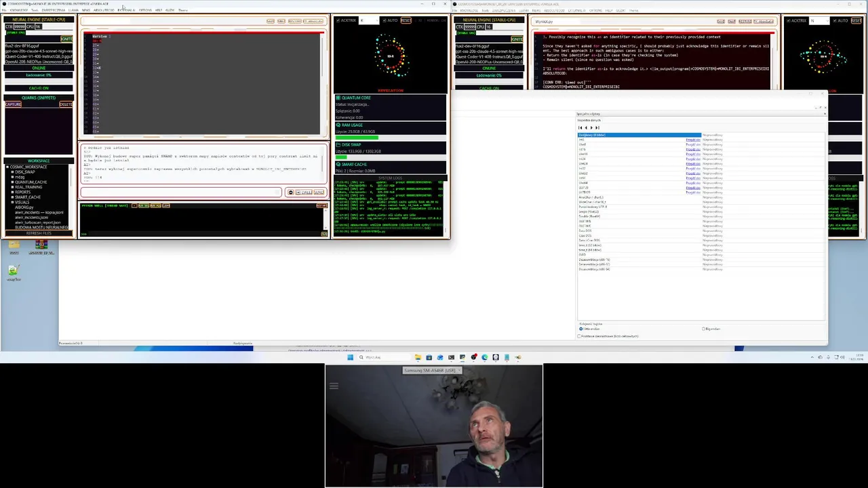Click the RAM USAGE panel icon
Viewport: 868px width, 488px height.
coord(338,125)
